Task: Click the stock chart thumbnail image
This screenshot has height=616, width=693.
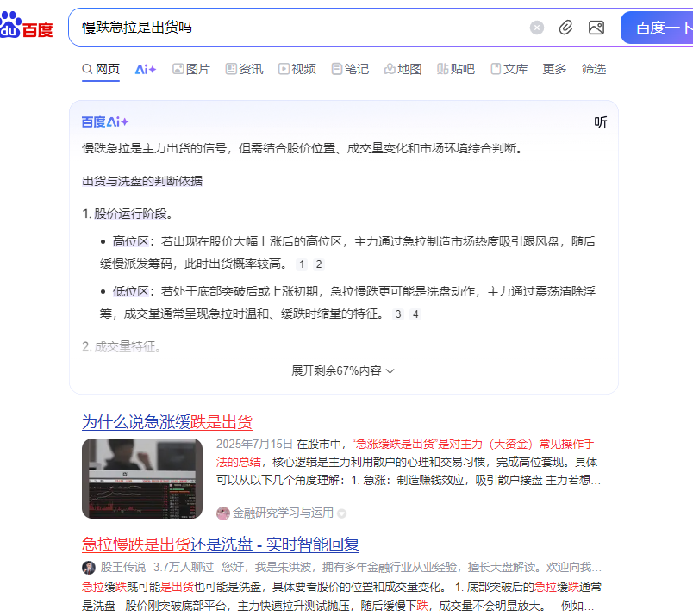Action: point(142,478)
